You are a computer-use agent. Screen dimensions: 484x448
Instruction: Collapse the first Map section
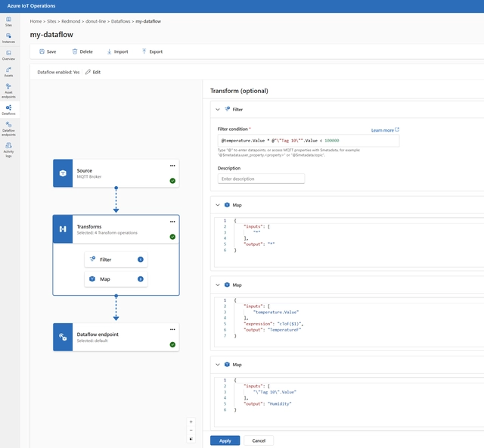click(218, 205)
